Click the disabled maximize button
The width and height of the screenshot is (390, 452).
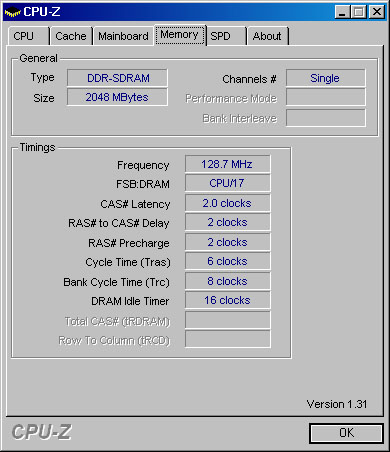click(358, 12)
